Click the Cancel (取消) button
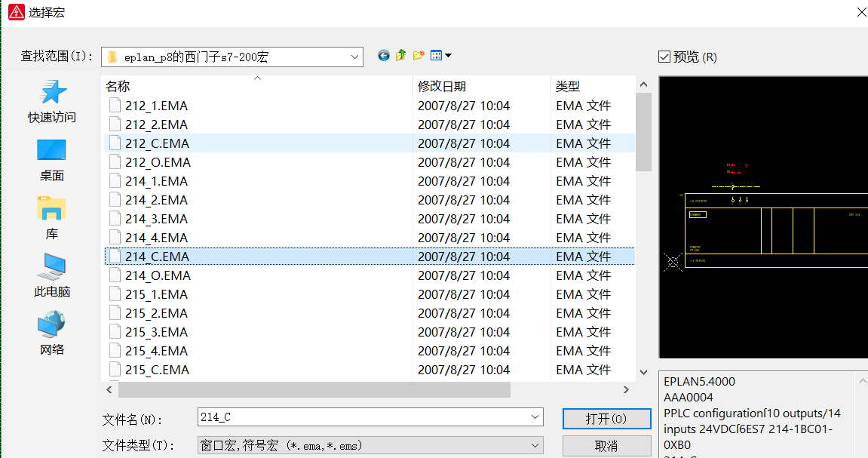This screenshot has width=868, height=458. coord(606,446)
